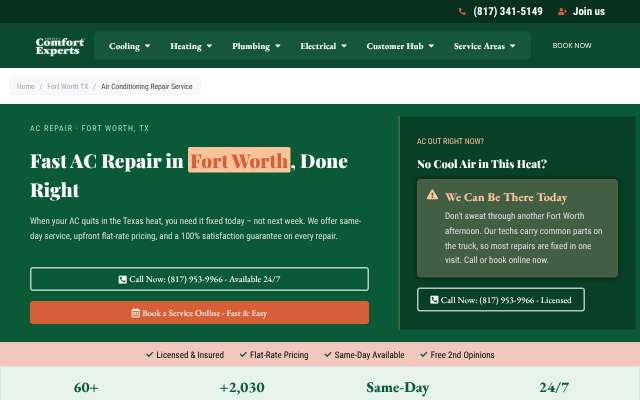Click the 60+ statistic

pyautogui.click(x=86, y=387)
